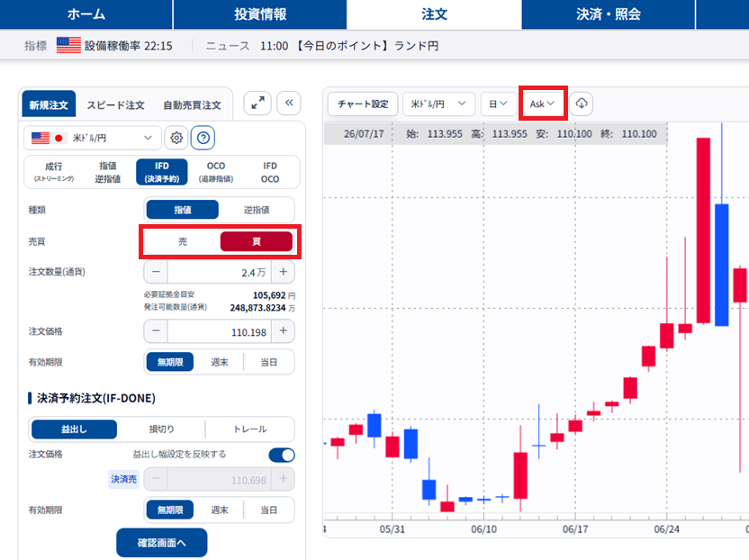This screenshot has height=560, width=749.
Task: Open チャート設定 button
Action: 363,104
